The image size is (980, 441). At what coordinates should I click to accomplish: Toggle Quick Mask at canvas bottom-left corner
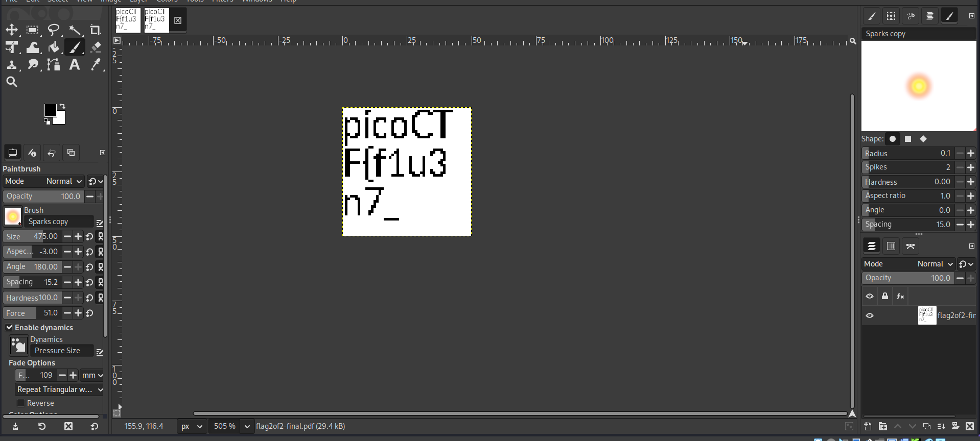pos(117,413)
